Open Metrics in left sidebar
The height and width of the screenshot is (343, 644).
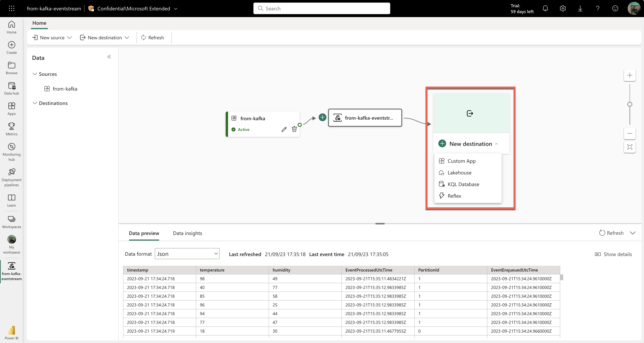click(x=11, y=129)
